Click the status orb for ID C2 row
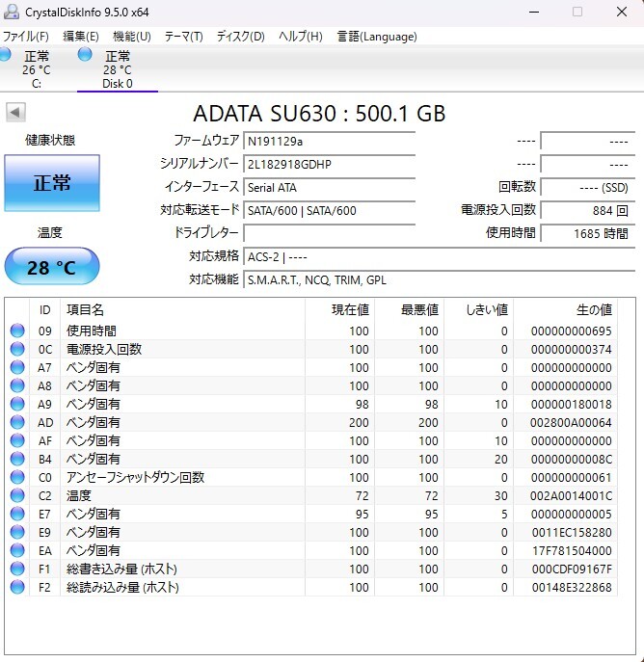This screenshot has height=662, width=644. [17, 495]
